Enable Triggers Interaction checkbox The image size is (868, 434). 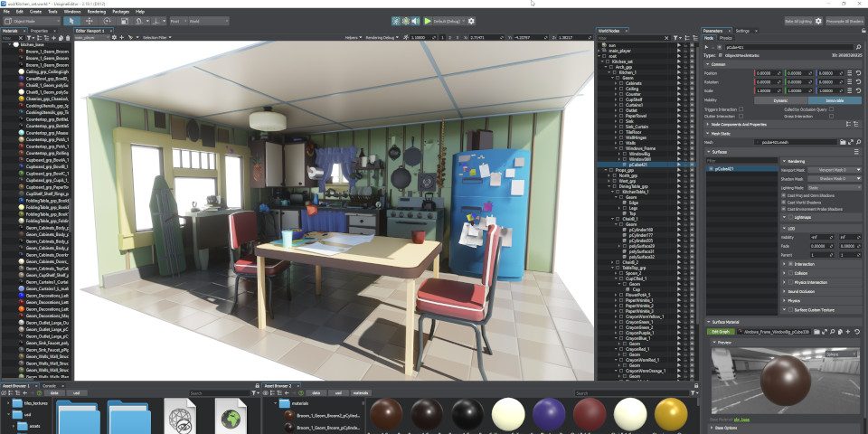click(x=741, y=108)
